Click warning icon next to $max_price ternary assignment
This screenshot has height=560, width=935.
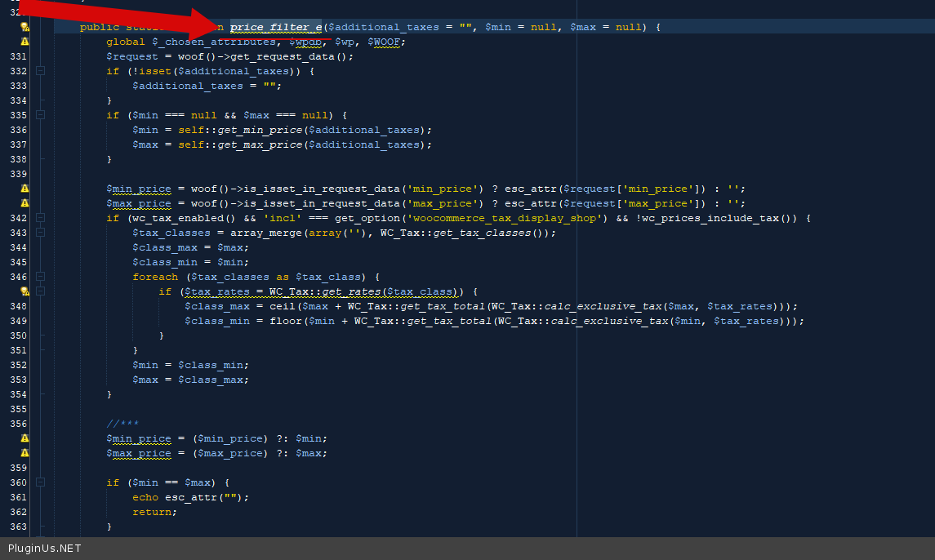click(24, 453)
